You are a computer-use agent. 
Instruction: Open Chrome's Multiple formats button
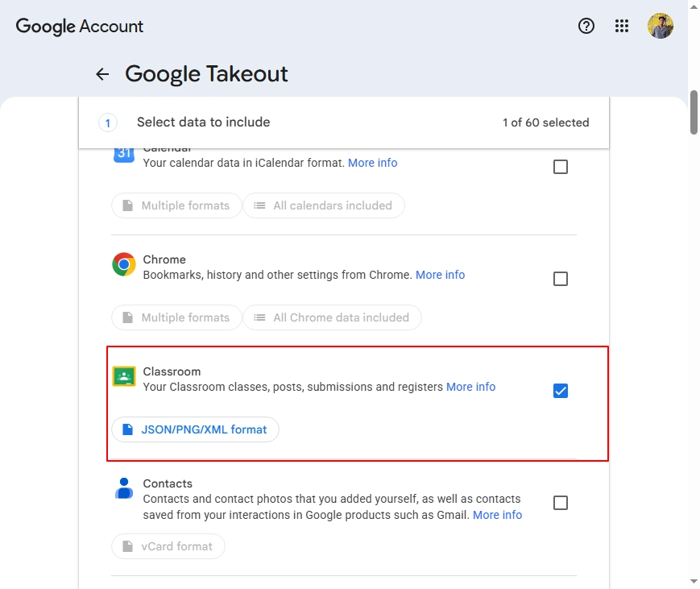[x=176, y=317]
